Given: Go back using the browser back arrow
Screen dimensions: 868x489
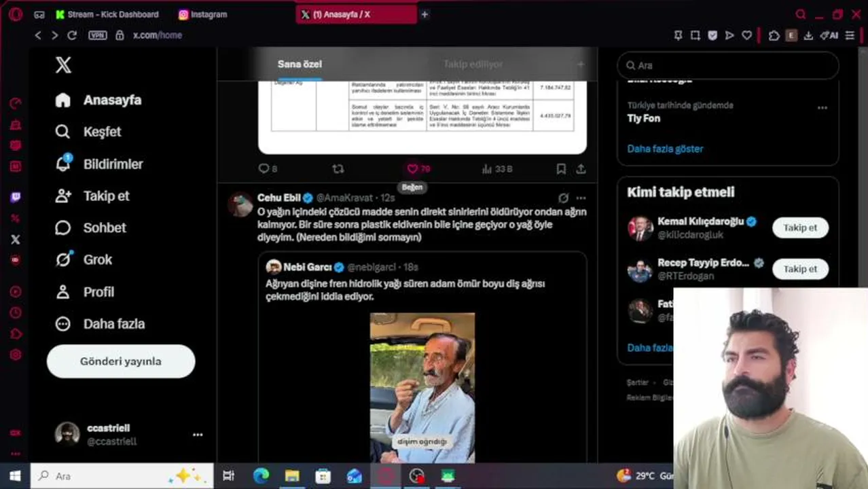Looking at the screenshot, I should point(38,35).
